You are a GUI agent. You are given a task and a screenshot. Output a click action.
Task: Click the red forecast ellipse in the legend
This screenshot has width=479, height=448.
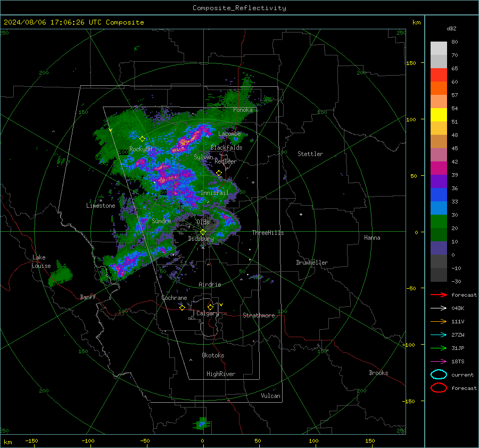[439, 388]
